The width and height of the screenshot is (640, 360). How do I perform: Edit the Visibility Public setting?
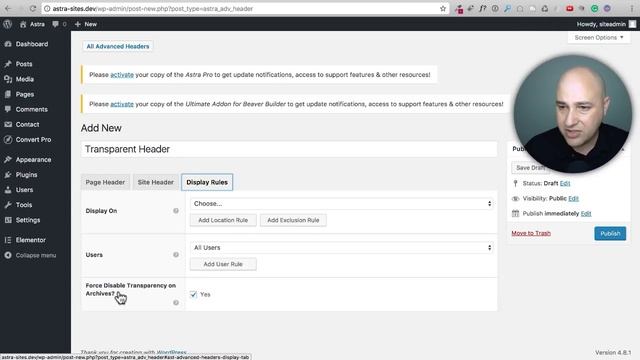point(573,198)
